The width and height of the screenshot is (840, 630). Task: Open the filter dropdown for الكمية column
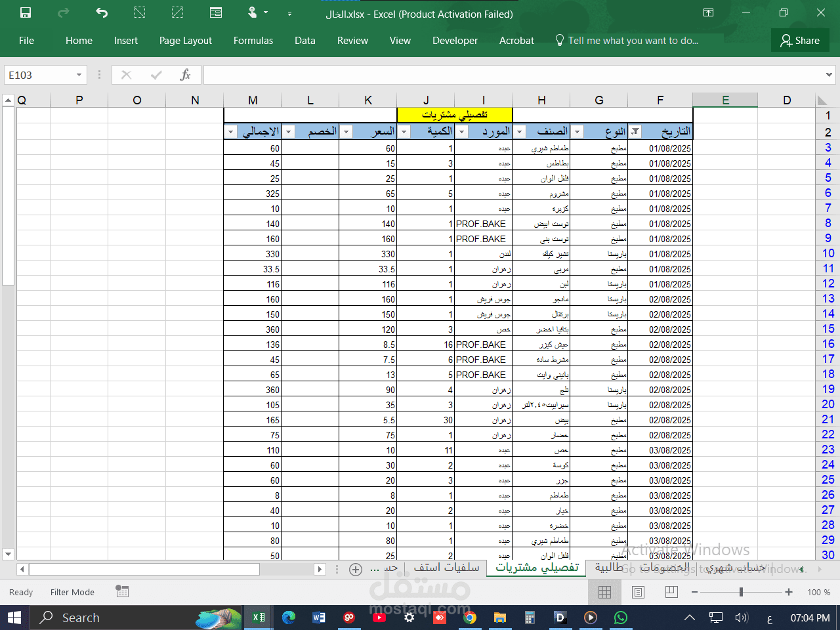tap(404, 131)
